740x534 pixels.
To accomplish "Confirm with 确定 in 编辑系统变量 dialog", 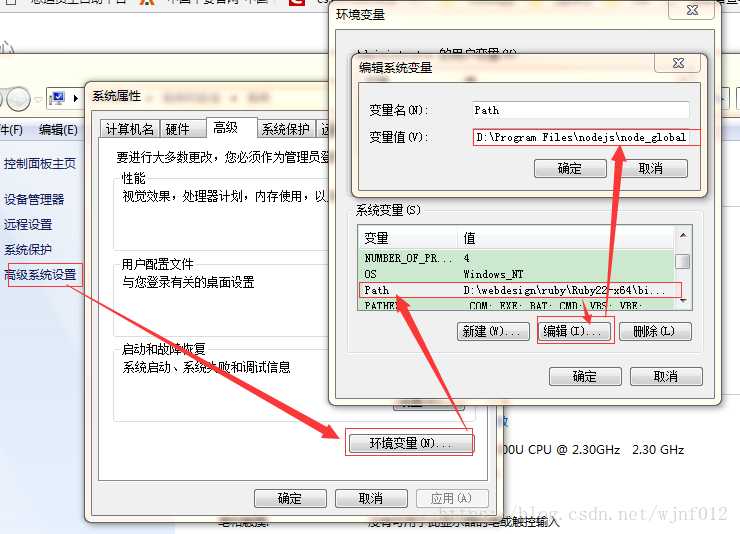I will (x=570, y=168).
